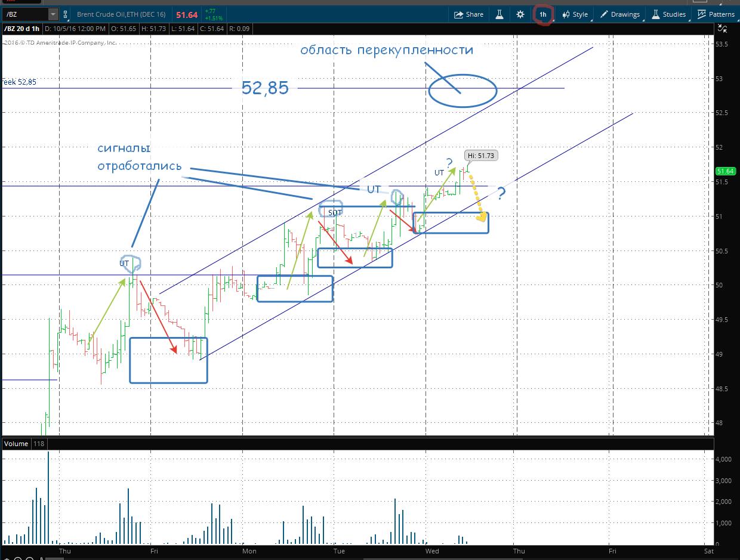Click the volume value 118
The width and height of the screenshot is (740, 560).
click(x=39, y=444)
